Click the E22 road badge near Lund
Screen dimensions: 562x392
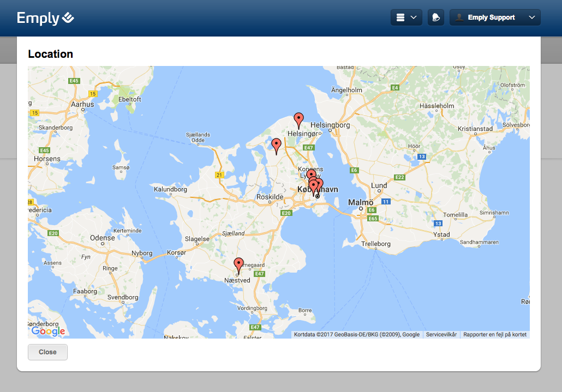coord(399,177)
